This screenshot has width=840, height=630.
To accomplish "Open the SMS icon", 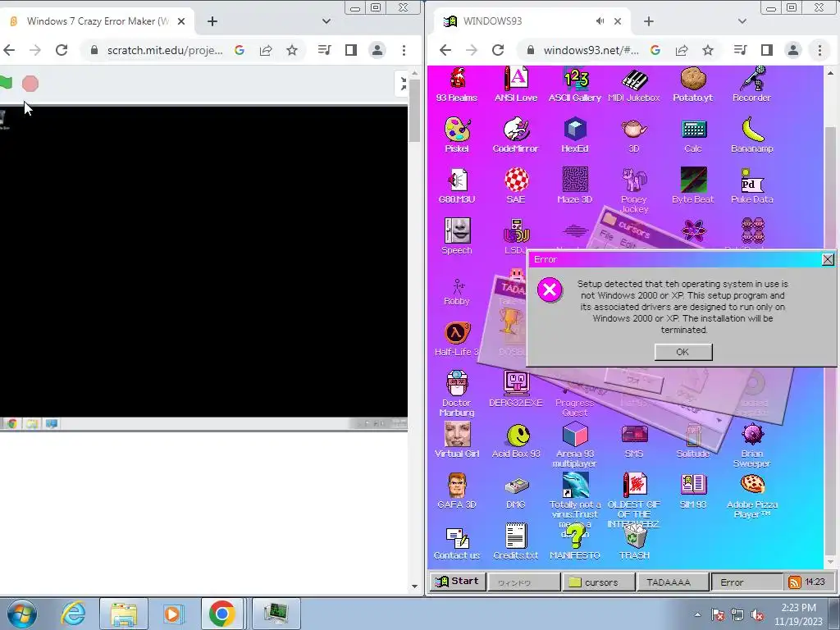I will 634,440.
